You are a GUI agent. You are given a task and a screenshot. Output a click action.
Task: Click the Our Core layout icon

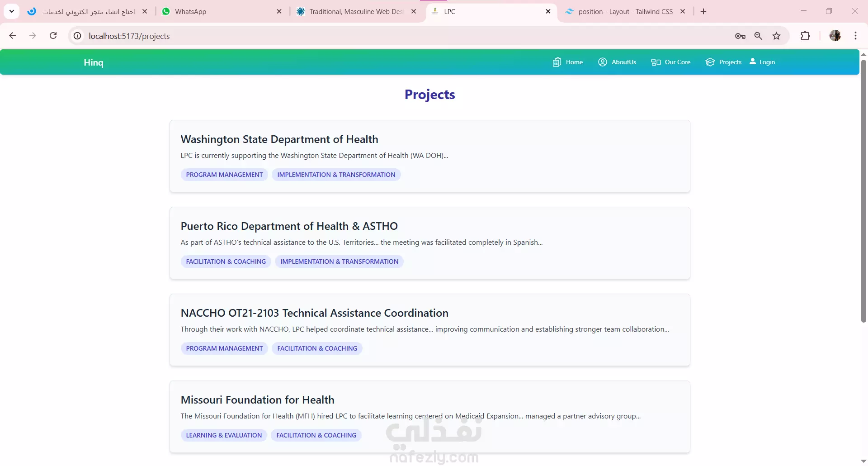coord(656,62)
